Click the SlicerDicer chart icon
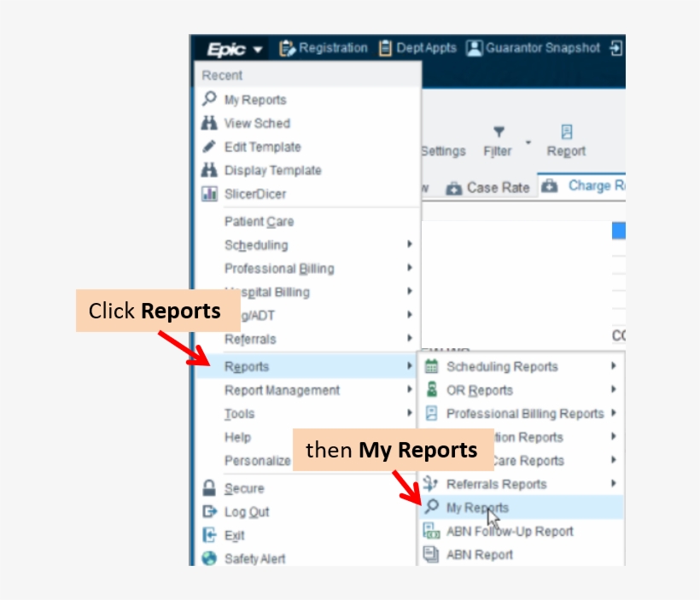This screenshot has width=700, height=600. (x=209, y=193)
